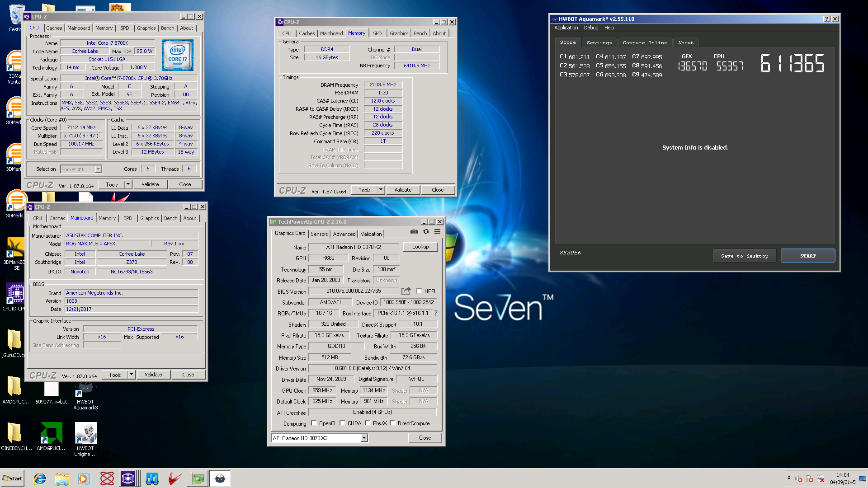Show hidden system tray icons arrow

coord(789,478)
